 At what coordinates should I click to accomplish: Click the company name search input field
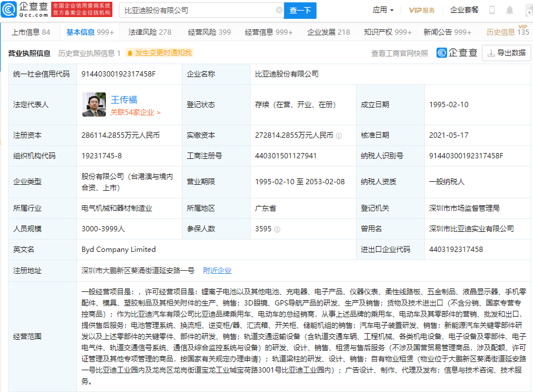pos(194,11)
